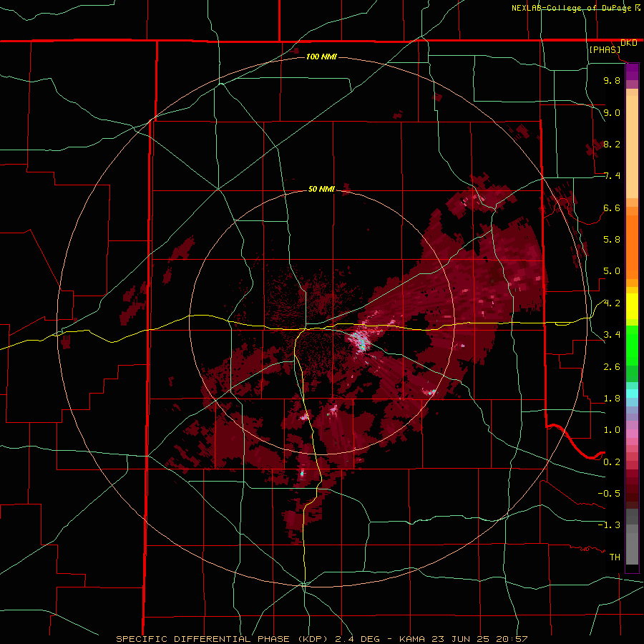644x644 pixels.
Task: Click the TH legend label
Action: coord(615,557)
